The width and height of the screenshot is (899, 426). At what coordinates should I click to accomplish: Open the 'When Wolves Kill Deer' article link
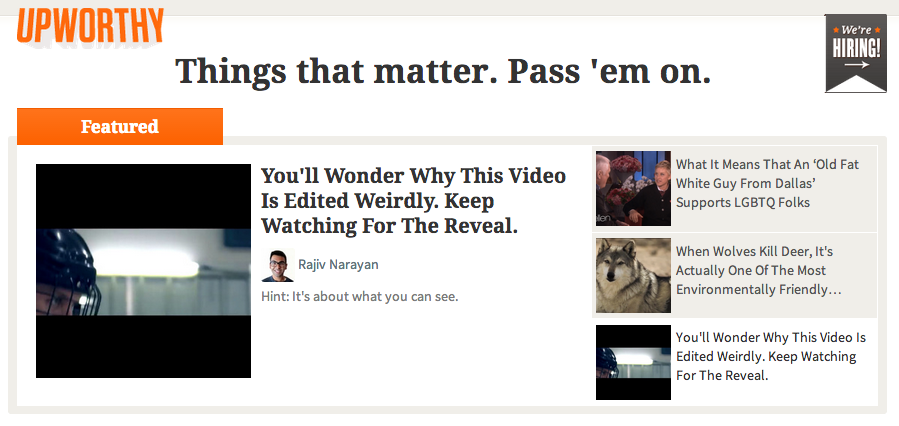(x=758, y=271)
